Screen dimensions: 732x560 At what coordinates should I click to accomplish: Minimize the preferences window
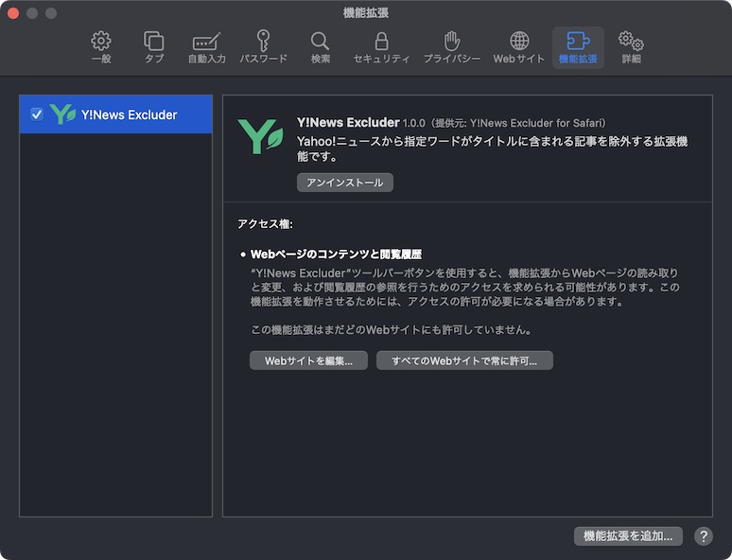click(x=32, y=13)
